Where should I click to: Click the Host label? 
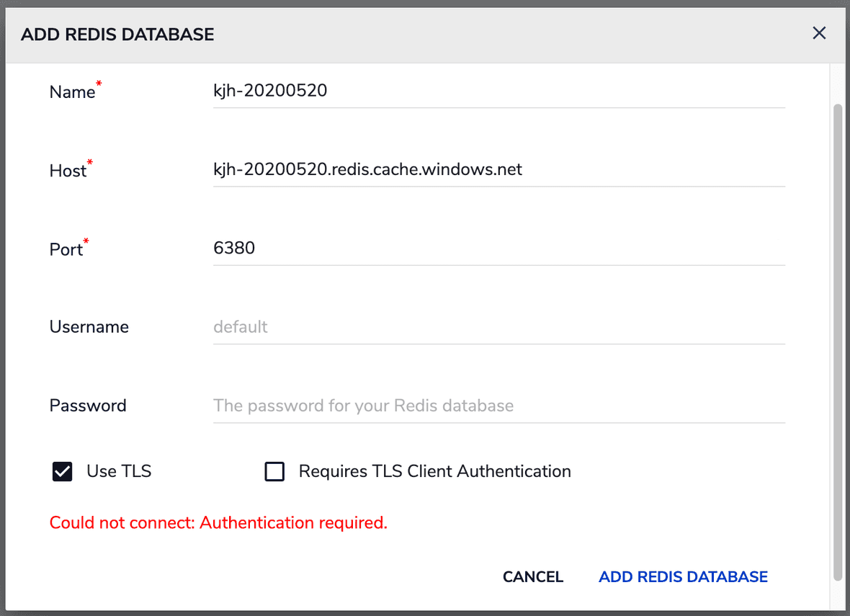(68, 171)
